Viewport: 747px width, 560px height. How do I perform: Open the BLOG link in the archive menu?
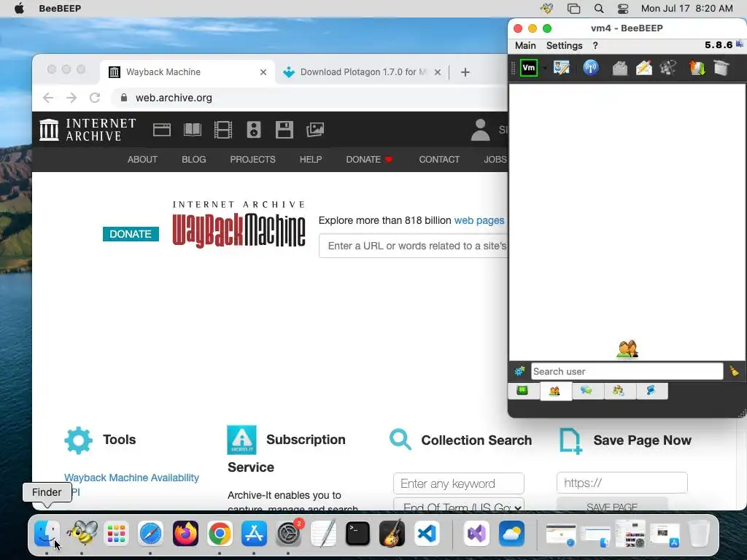[x=194, y=160]
